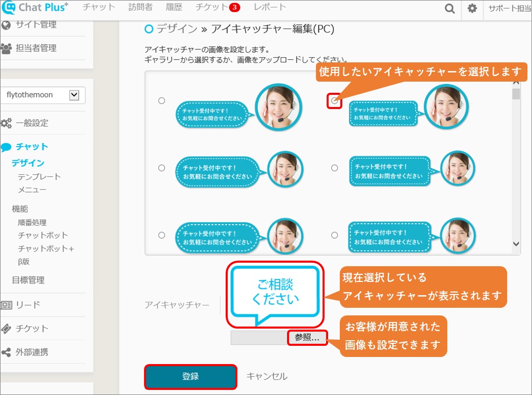The height and width of the screenshot is (395, 532).
Task: Click the bottom-right eye catcher thumbnail image
Action: [412, 236]
